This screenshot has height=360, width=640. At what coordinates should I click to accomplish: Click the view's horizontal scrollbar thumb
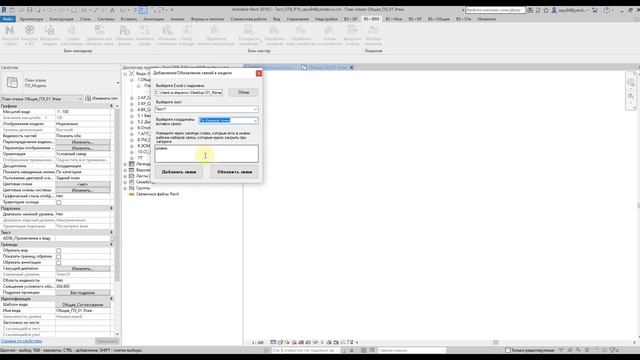click(x=496, y=342)
